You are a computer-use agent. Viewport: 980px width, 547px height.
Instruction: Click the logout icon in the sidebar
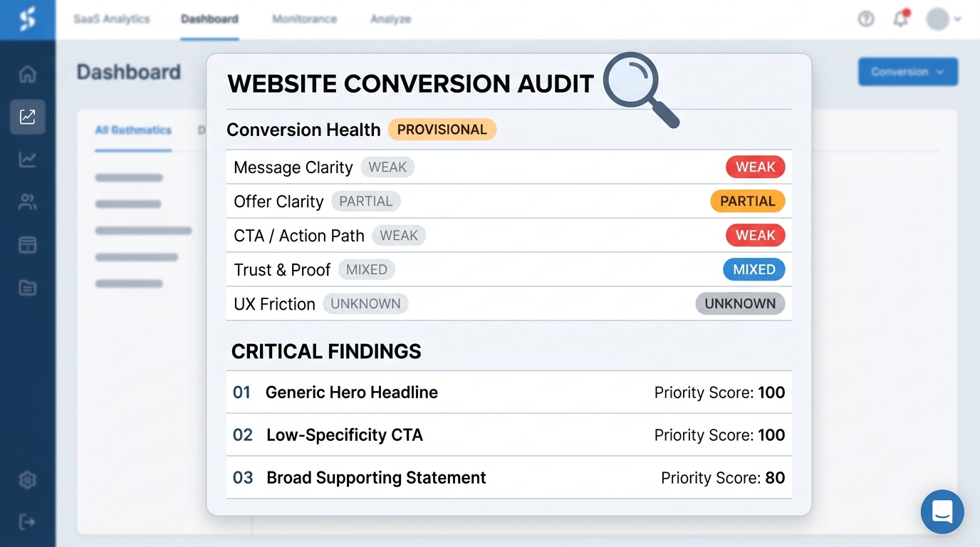coord(27,522)
